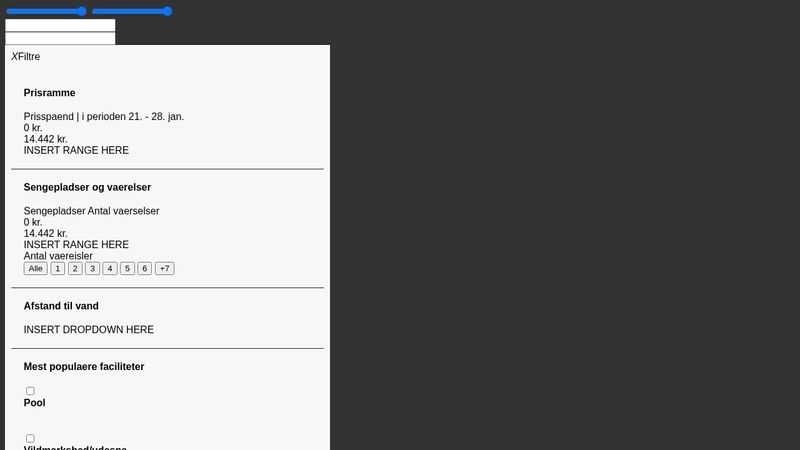The width and height of the screenshot is (800, 450).
Task: Close the Filtre panel with X
Action: (14, 57)
